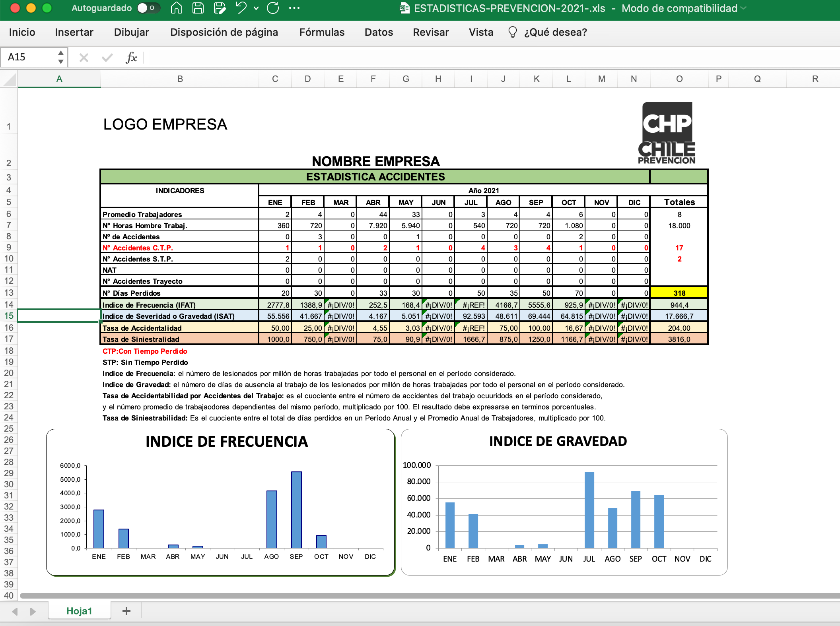This screenshot has width=840, height=626.
Task: Click the Redo circular arrow icon
Action: tap(273, 8)
